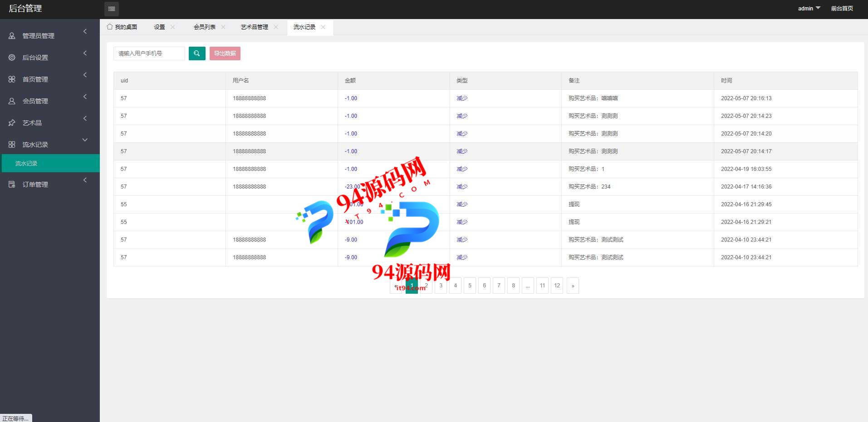Click the 订单管理 document icon
This screenshot has width=868, height=422.
(12, 184)
